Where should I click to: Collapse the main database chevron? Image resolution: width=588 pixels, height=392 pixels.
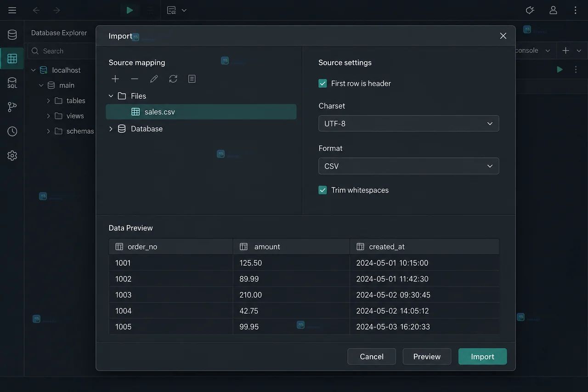[x=41, y=85]
